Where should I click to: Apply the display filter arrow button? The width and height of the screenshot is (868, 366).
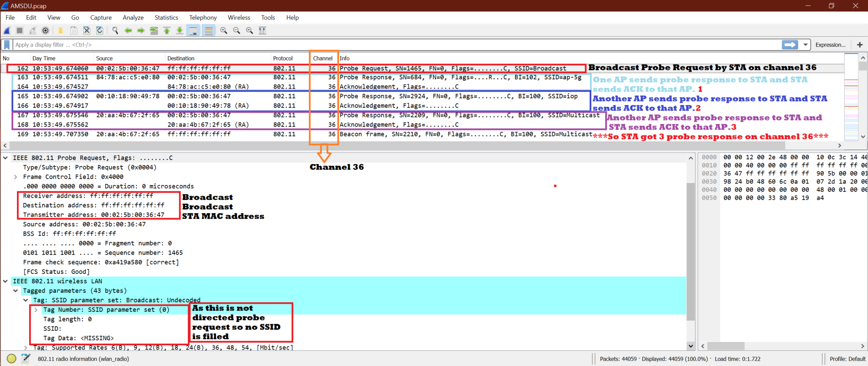pos(790,44)
